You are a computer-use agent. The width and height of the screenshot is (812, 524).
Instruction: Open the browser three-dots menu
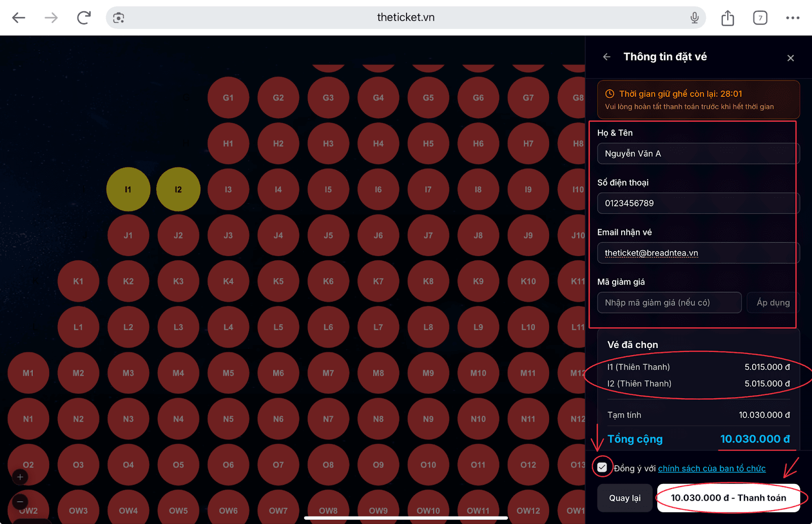click(792, 18)
